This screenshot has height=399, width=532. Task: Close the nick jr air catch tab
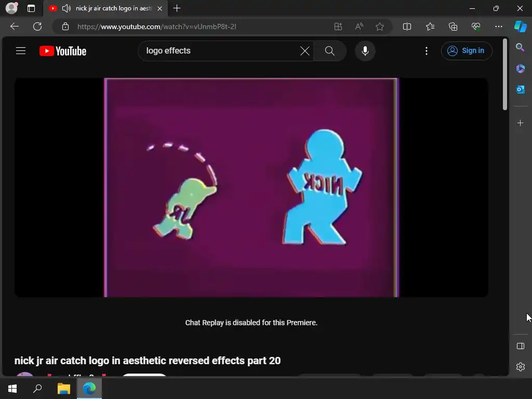click(x=160, y=8)
